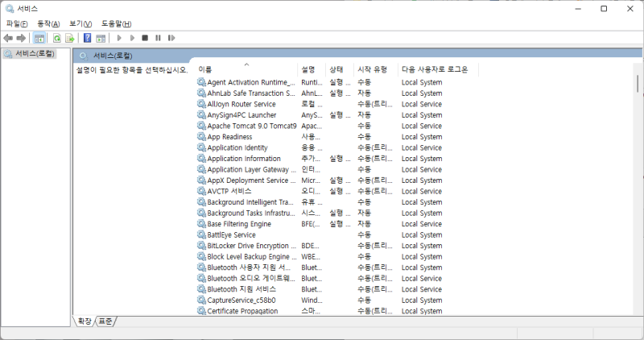Click the Pause Service icon
The image size is (644, 340).
[158, 38]
